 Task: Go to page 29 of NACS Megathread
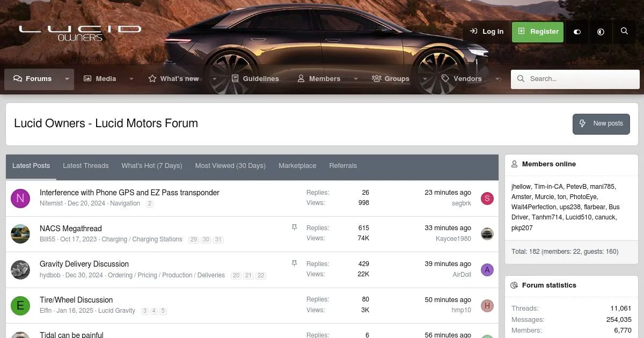pyautogui.click(x=193, y=240)
